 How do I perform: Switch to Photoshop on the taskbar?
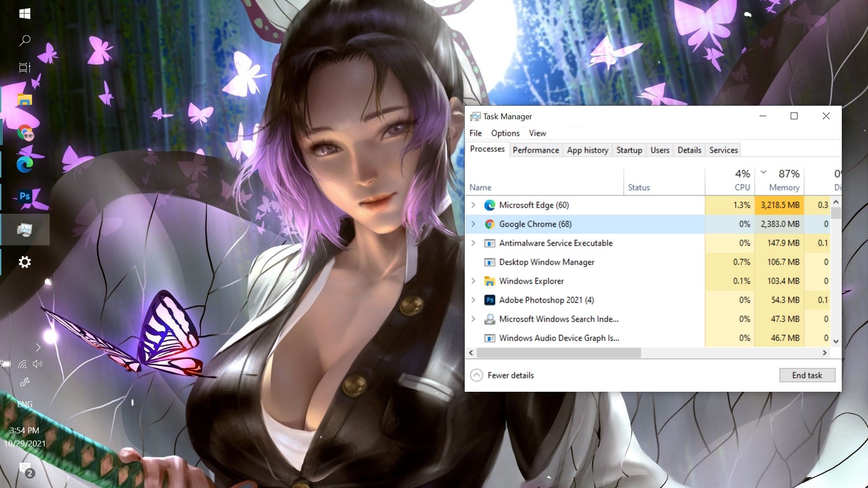coord(25,197)
